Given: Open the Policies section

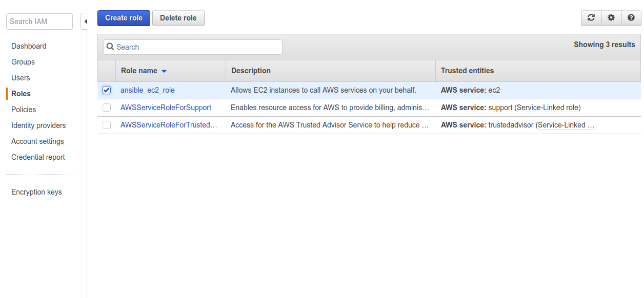Looking at the screenshot, I should 24,110.
